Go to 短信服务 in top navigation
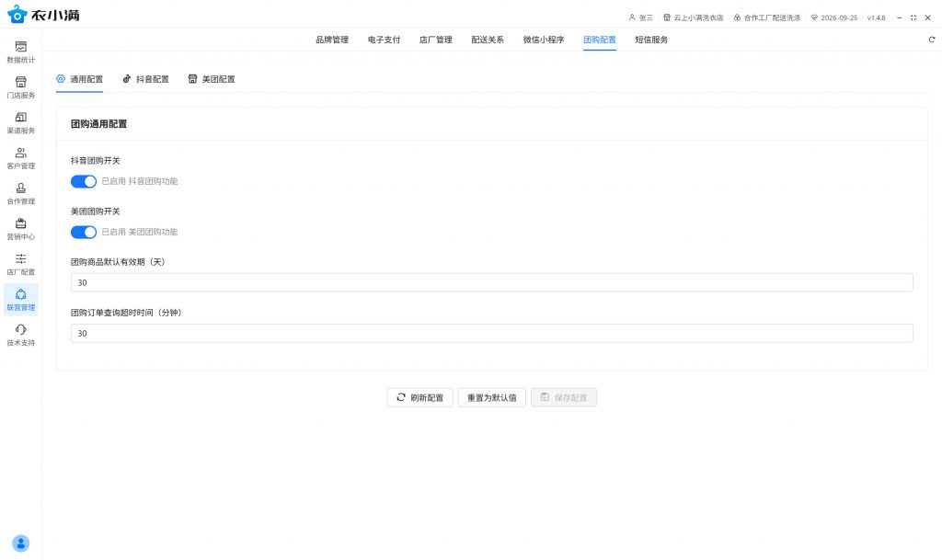942x560 pixels. (651, 40)
